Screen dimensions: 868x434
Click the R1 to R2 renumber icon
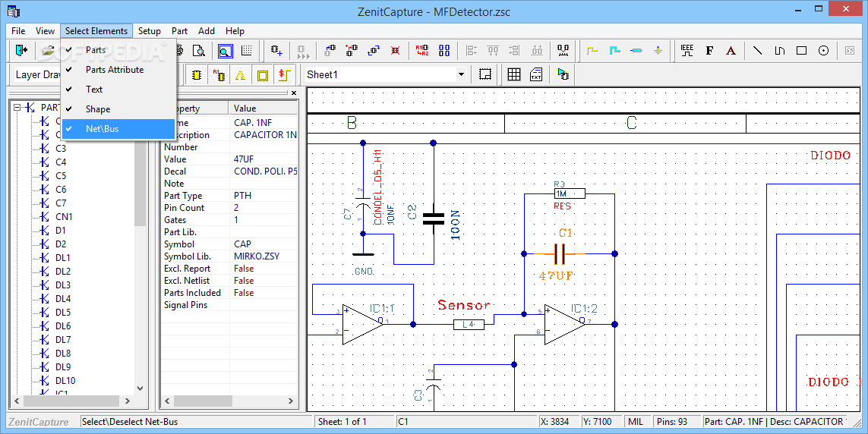(422, 51)
